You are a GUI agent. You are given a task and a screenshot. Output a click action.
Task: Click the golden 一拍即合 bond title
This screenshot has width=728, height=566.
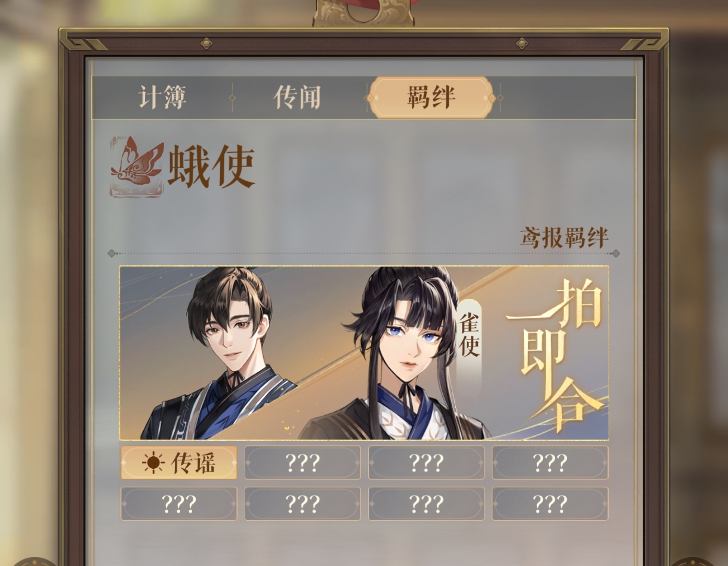555,354
